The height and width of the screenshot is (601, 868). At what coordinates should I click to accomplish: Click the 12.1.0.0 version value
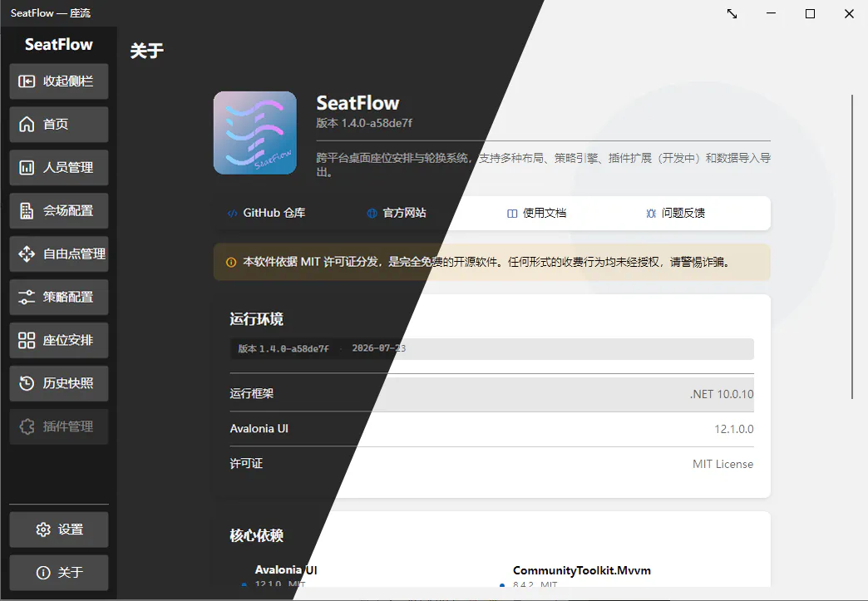pos(733,429)
